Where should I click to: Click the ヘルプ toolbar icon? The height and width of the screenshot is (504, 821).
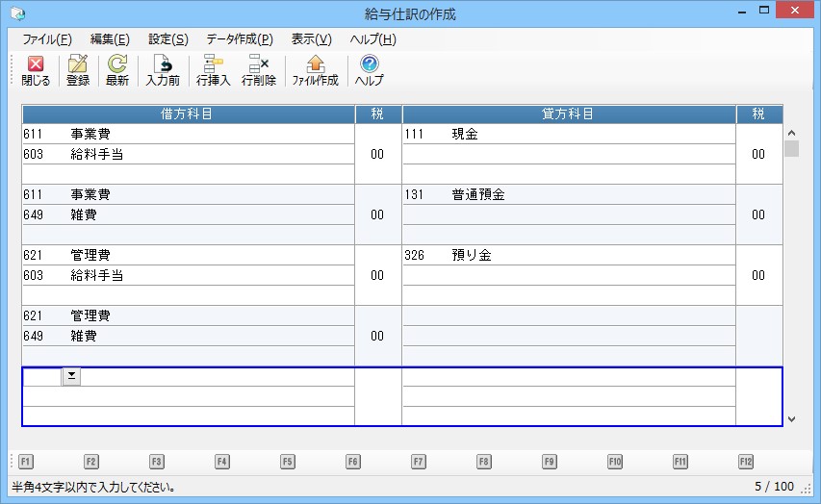click(x=369, y=70)
